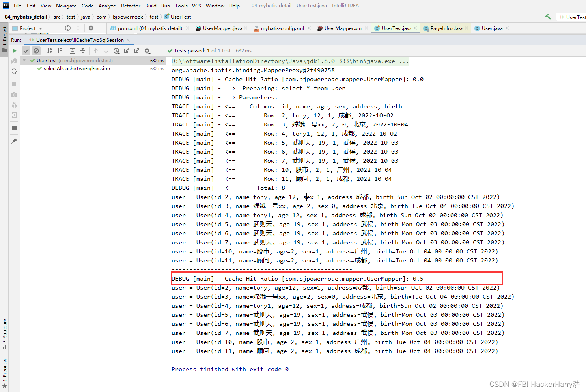Image resolution: width=586 pixels, height=392 pixels.
Task: Hide the Project panel with minus icon
Action: coord(101,28)
